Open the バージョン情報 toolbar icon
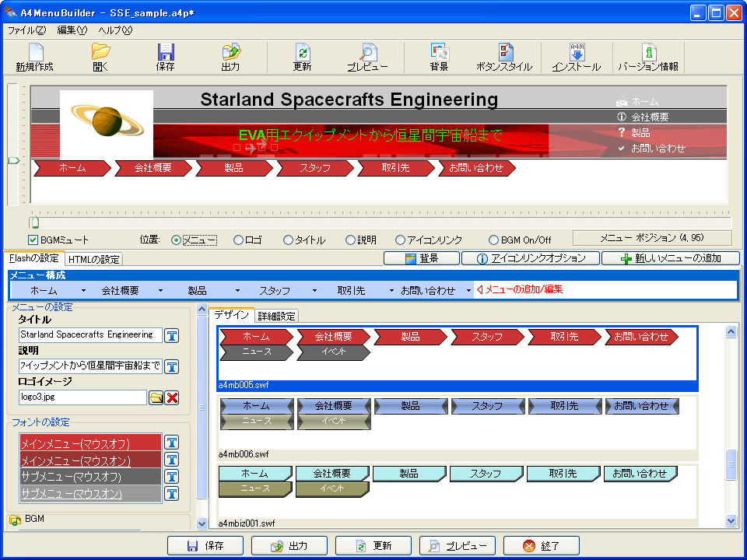Image resolution: width=747 pixels, height=560 pixels. 647,52
